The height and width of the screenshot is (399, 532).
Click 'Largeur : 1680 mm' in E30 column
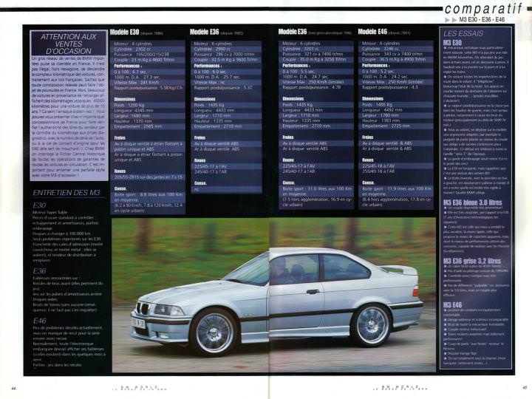click(132, 116)
